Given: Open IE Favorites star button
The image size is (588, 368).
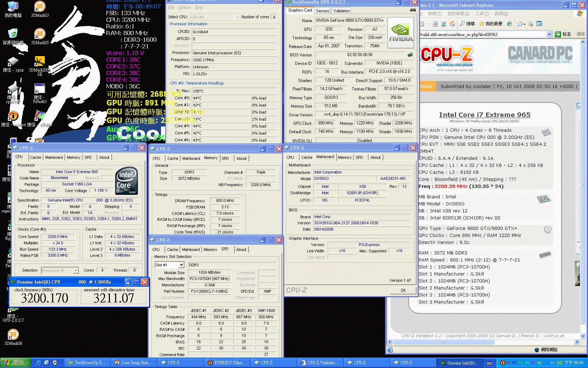Looking at the screenshot, I should tap(490, 24).
